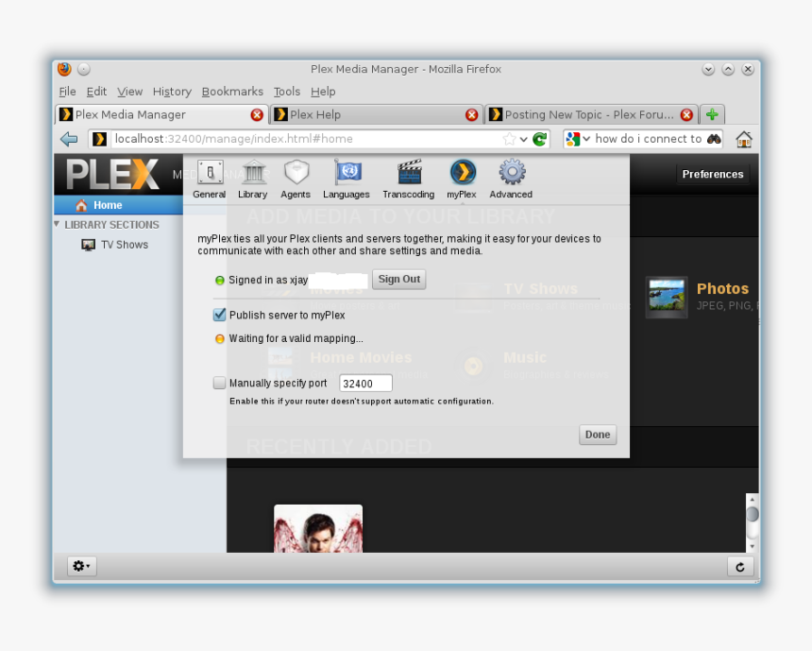Open the gear settings dropdown at bottom left

pos(81,566)
